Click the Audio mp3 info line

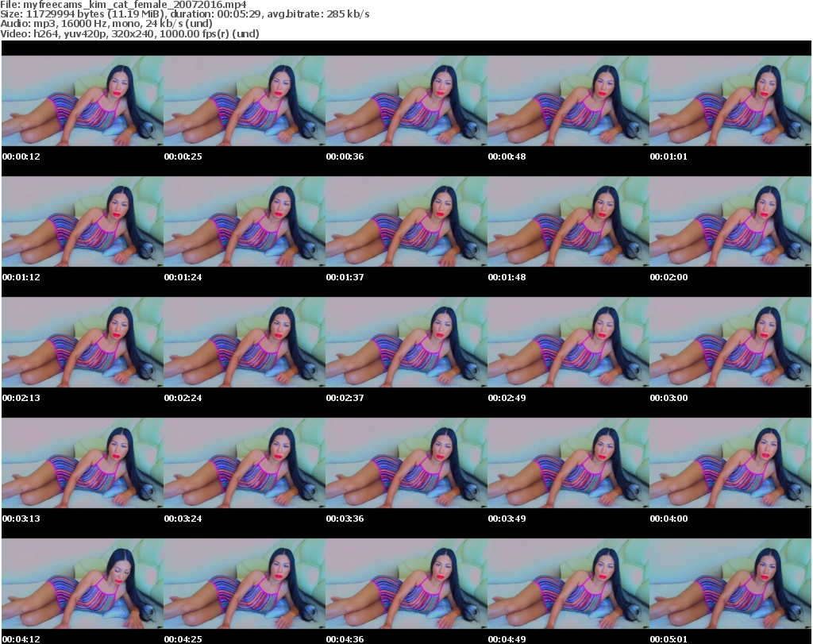[106, 24]
